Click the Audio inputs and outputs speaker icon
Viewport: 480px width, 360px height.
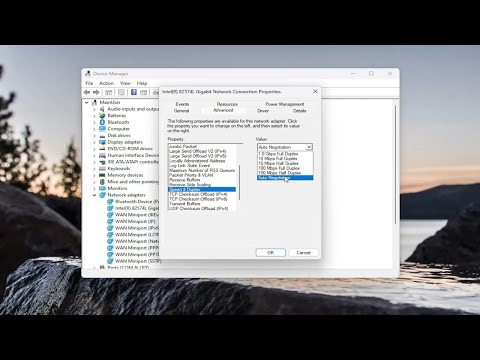[x=102, y=109]
